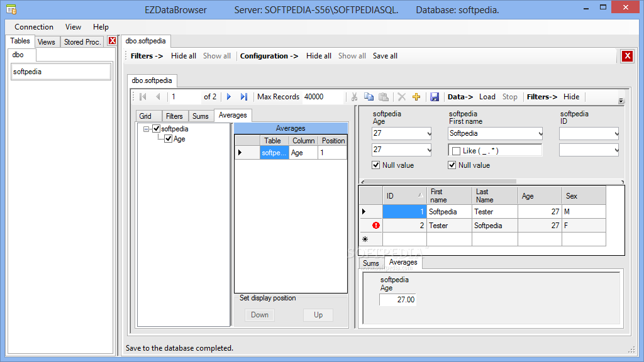644x362 pixels.
Task: Open second Age filter dropdown
Action: point(429,150)
